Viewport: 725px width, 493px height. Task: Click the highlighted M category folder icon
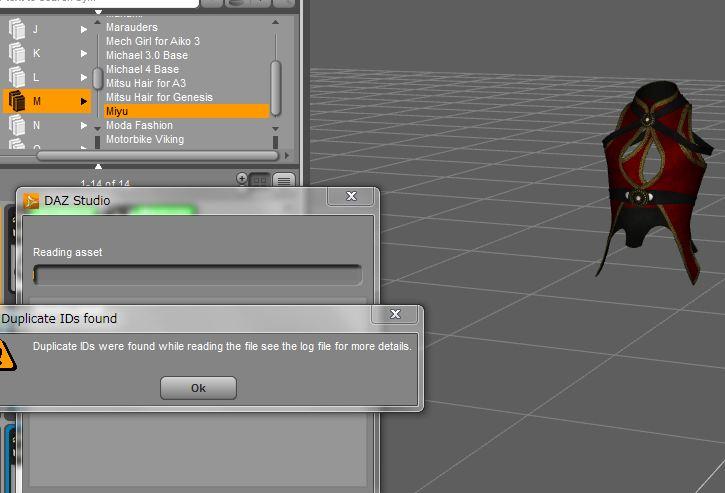[x=17, y=101]
